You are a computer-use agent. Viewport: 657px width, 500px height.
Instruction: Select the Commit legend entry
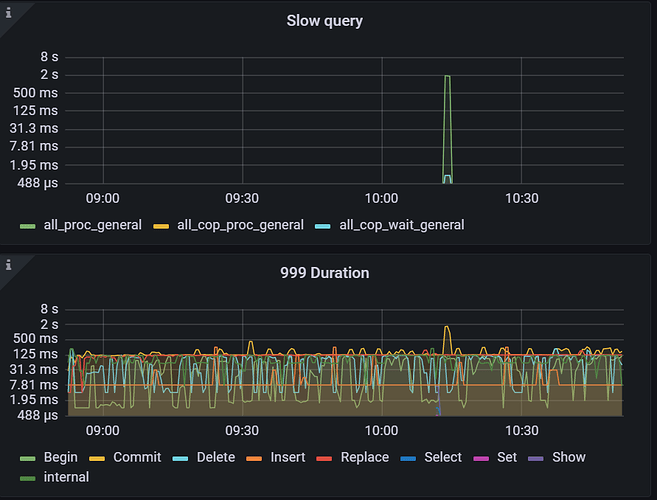pos(137,457)
